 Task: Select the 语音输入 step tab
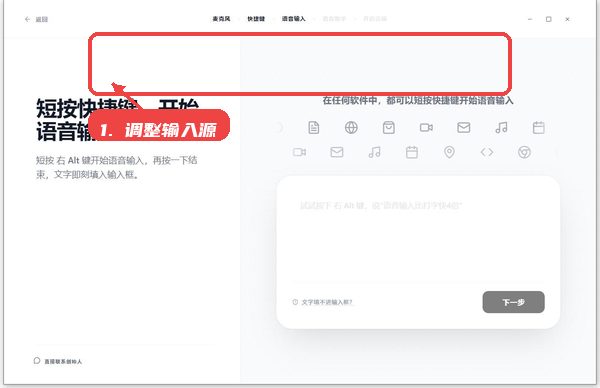(293, 19)
